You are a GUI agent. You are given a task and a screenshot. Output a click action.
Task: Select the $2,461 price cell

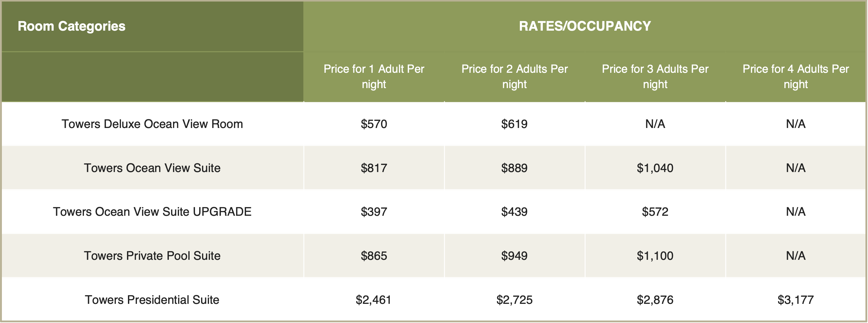[x=374, y=300]
